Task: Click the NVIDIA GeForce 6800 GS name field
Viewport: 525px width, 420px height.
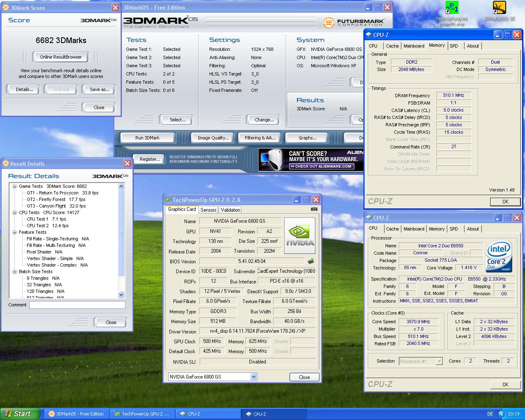Action: 240,221
